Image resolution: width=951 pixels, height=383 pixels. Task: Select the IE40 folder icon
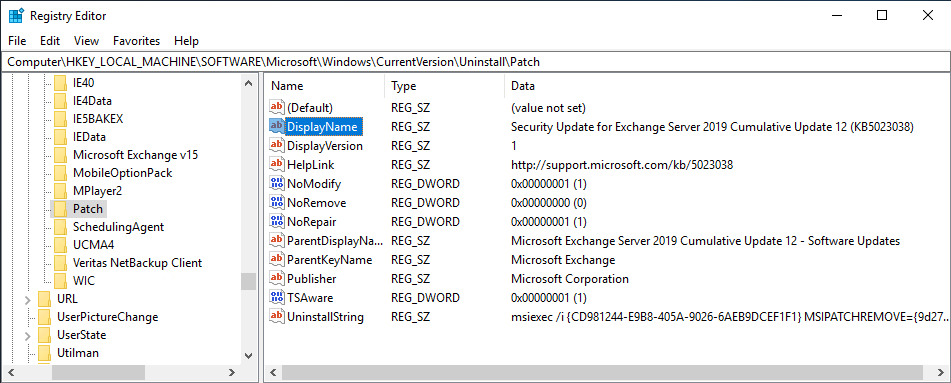pos(59,83)
